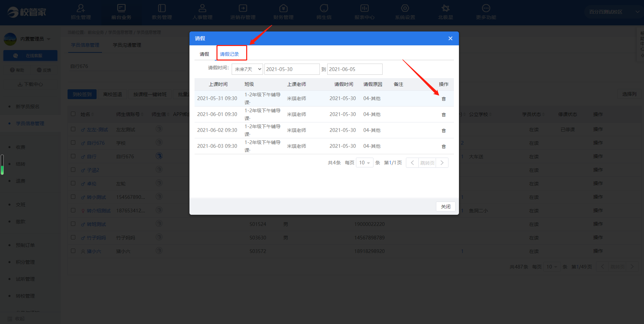Screen dimensions: 644x324
Task: Tick the checkbox for 竹子妈妈
Action: [x=73, y=237]
